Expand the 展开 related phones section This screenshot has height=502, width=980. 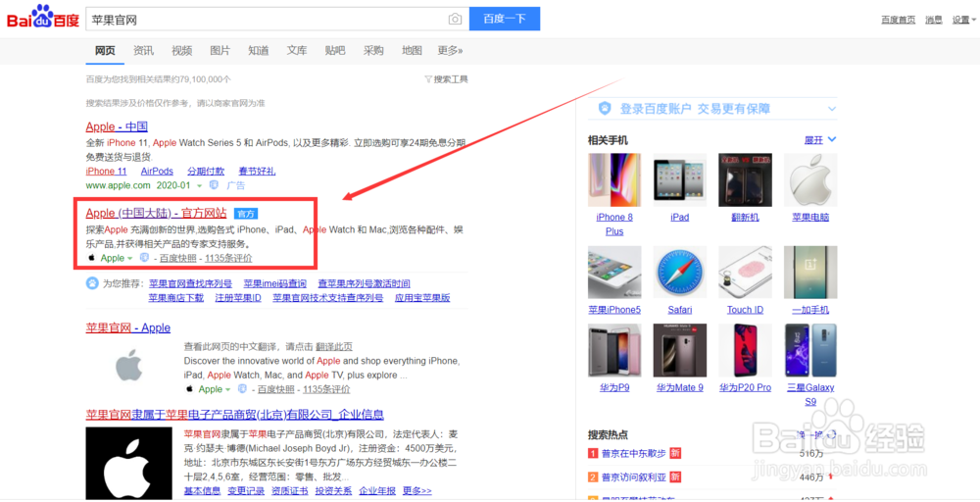[820, 140]
